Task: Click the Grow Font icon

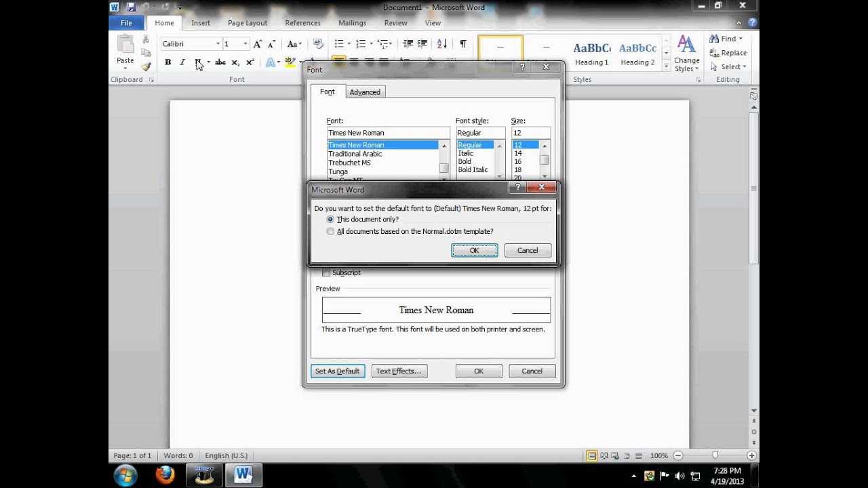Action: (257, 44)
